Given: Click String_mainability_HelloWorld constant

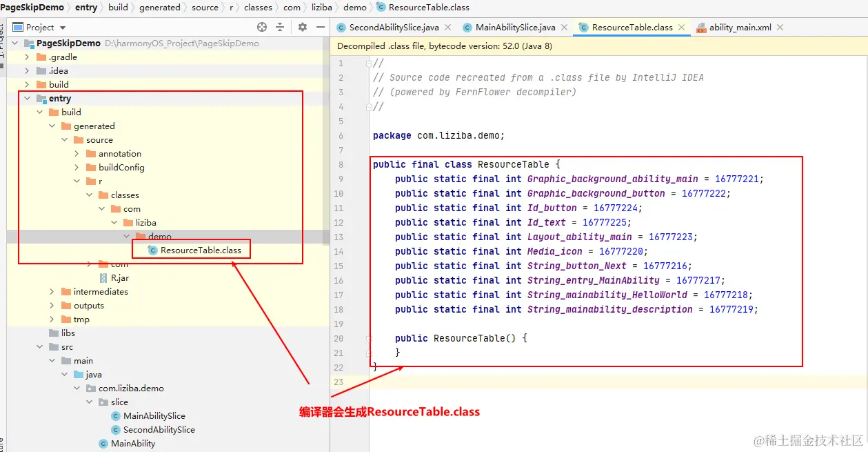Looking at the screenshot, I should (607, 295).
